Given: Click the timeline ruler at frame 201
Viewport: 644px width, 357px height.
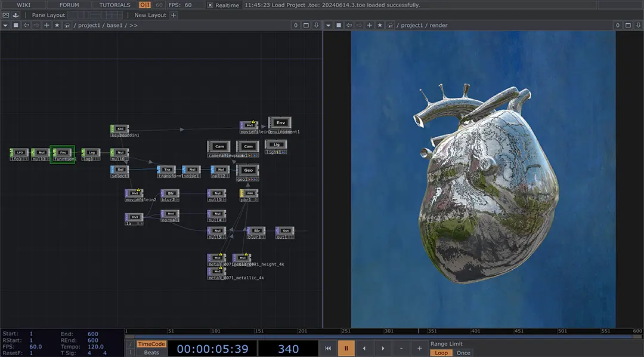Looking at the screenshot, I should tap(302, 331).
